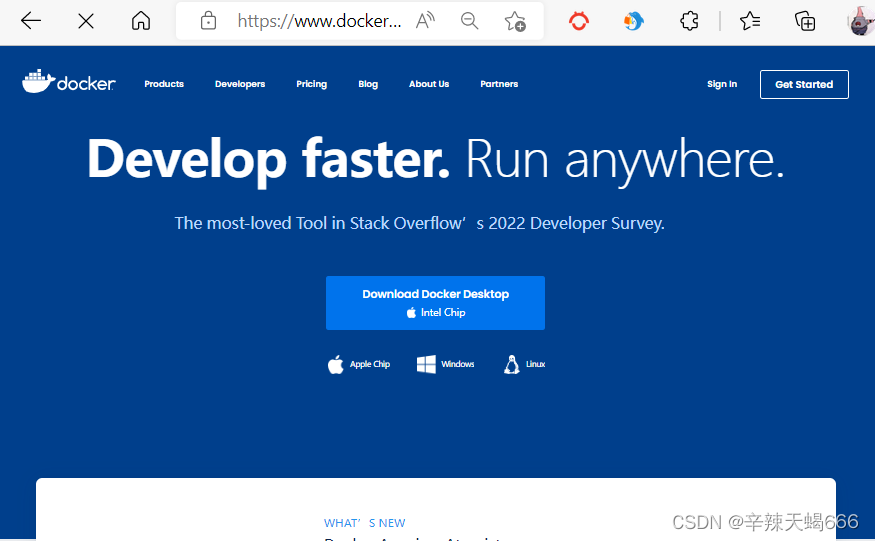Select the Apple Chip download option
875x541 pixels.
pyautogui.click(x=358, y=364)
